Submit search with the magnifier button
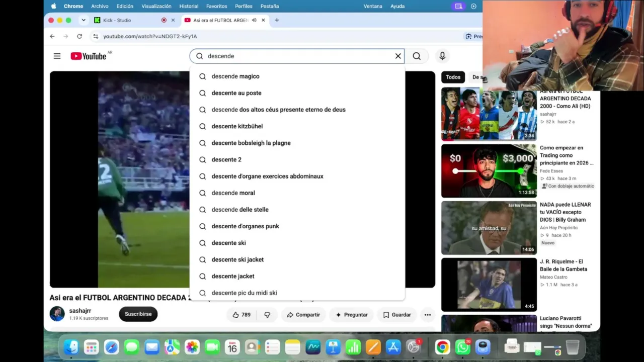The width and height of the screenshot is (644, 362). coord(417,56)
